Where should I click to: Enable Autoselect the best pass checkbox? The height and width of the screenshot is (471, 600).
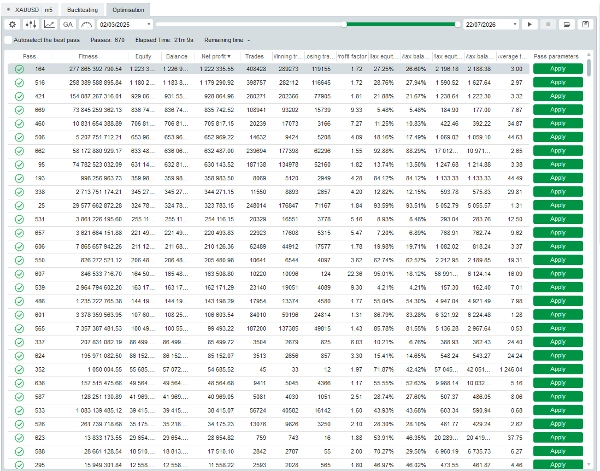pos(8,40)
